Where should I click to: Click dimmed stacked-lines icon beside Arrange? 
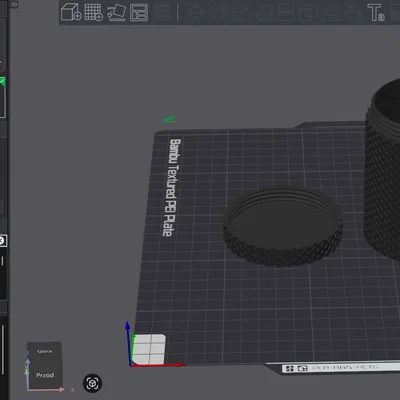161,12
